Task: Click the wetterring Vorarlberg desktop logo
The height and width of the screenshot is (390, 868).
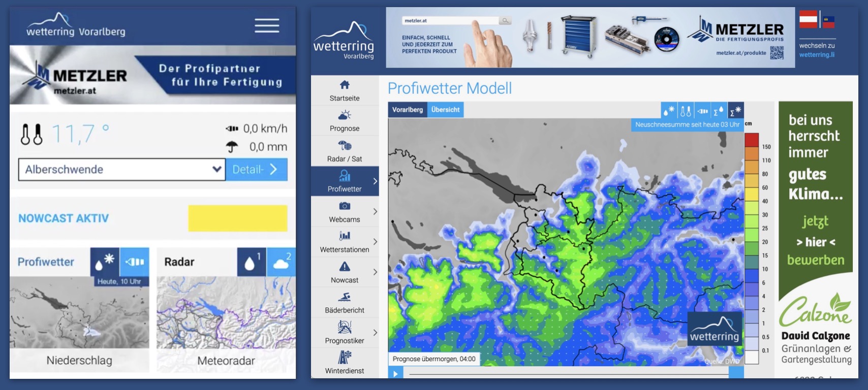Action: (344, 41)
